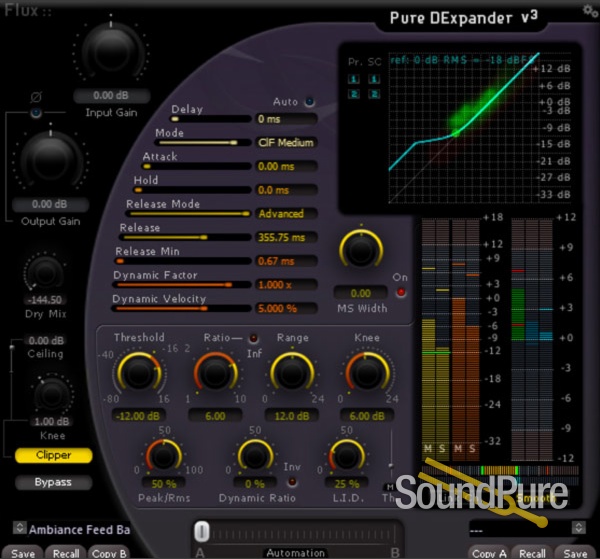600x559 pixels.
Task: Click the MS Width knob
Action: tap(361, 250)
